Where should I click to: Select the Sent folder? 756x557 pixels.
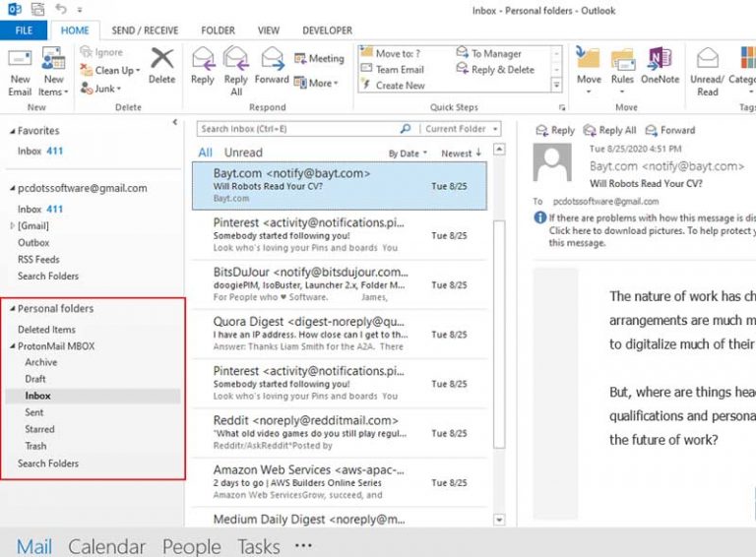(x=34, y=412)
